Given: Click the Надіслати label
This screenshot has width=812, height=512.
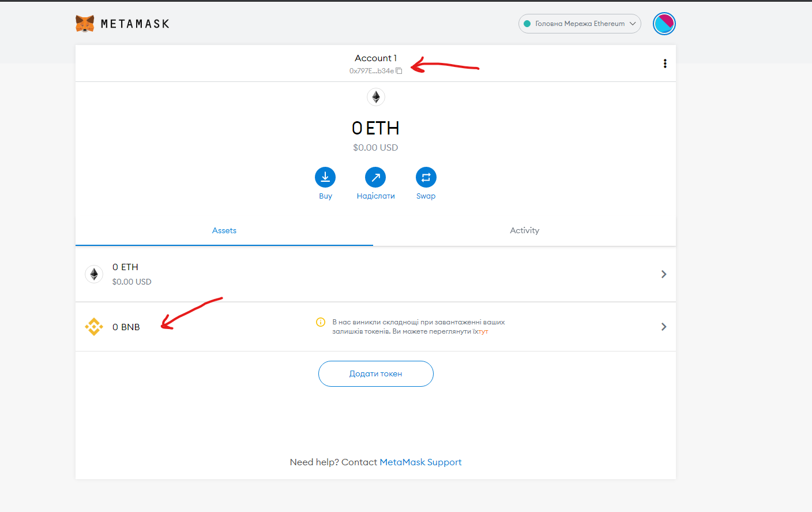Looking at the screenshot, I should coord(376,196).
